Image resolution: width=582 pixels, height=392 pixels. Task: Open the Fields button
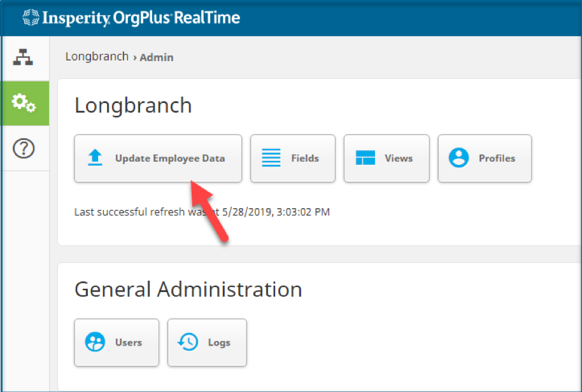pyautogui.click(x=293, y=158)
